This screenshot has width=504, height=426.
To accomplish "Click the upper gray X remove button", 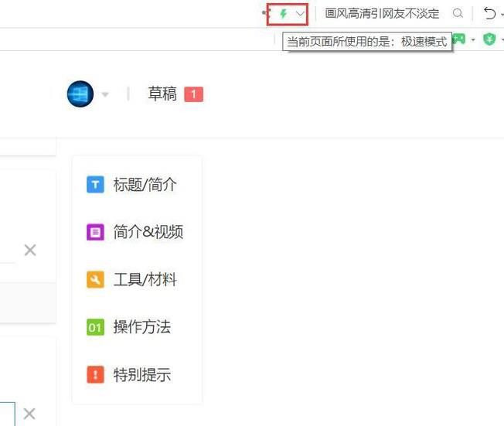I will [30, 250].
